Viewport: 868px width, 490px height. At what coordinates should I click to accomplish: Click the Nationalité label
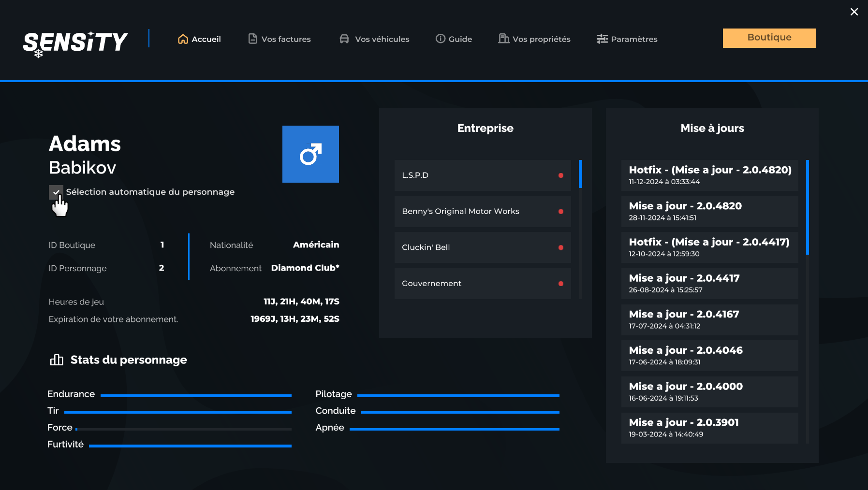[x=231, y=245]
